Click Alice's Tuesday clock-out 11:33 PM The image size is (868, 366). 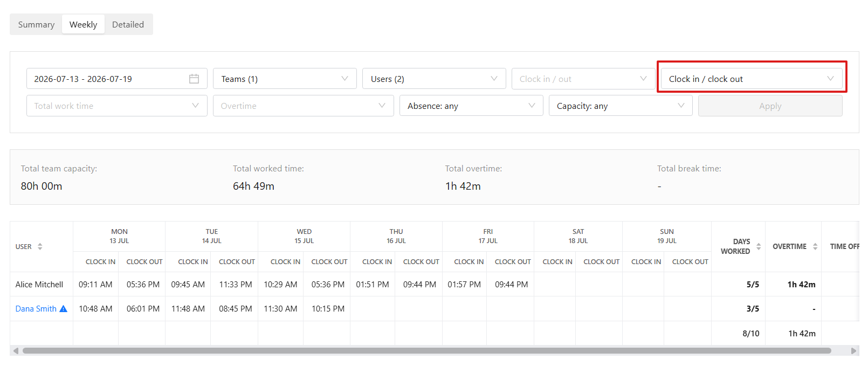pos(236,285)
